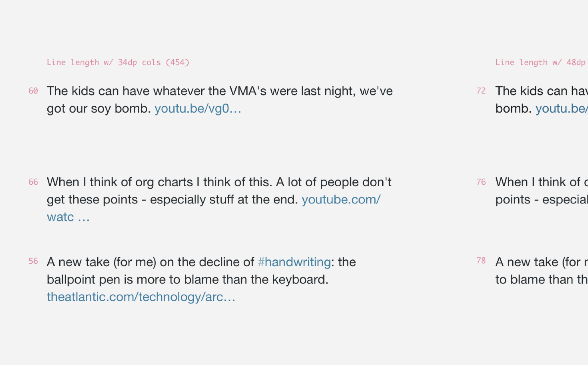The height and width of the screenshot is (365, 588).
Task: Open the #handwriting hashtag link
Action: point(294,262)
